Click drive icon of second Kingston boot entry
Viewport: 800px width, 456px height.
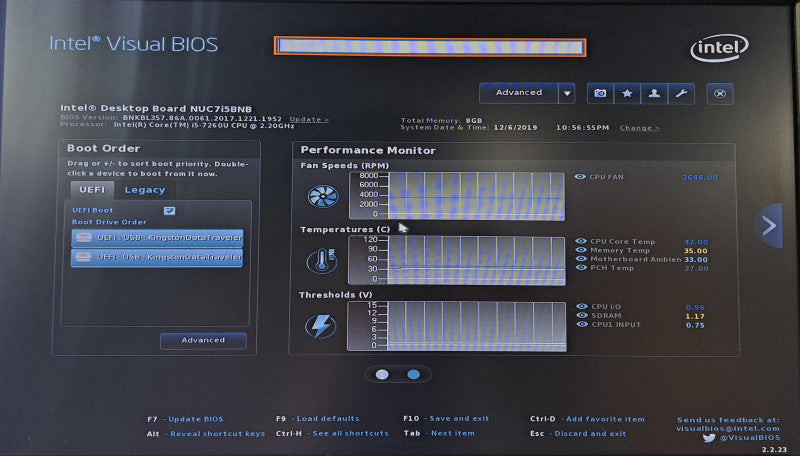click(84, 257)
